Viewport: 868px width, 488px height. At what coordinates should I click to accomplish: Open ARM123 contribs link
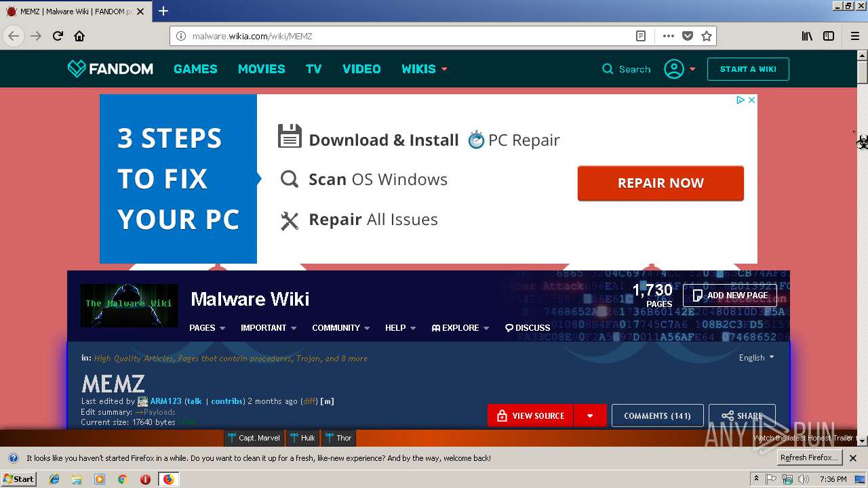(226, 401)
